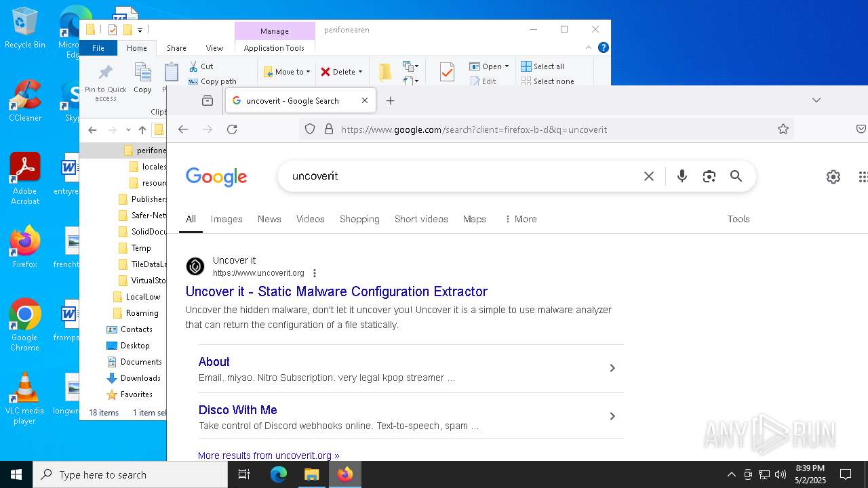Submit search with magnifier icon

click(x=736, y=176)
